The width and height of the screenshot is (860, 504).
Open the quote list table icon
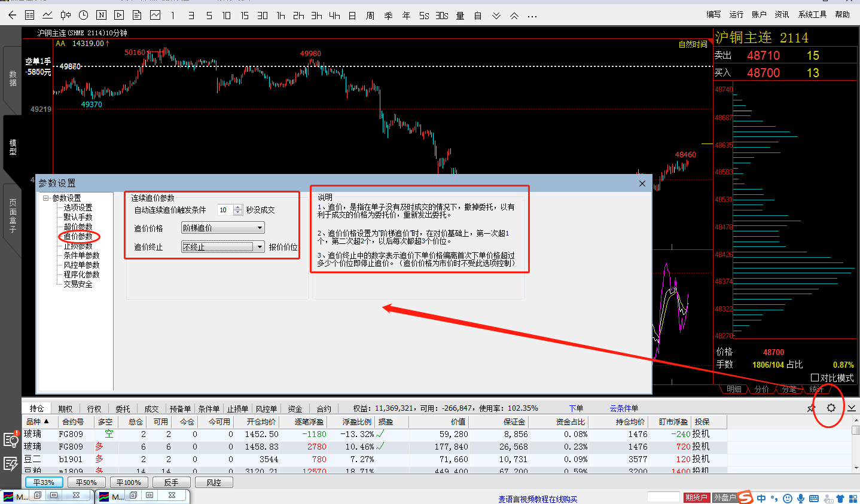30,15
